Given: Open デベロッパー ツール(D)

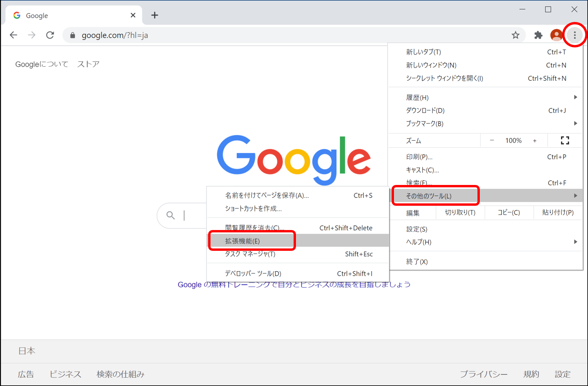Looking at the screenshot, I should (x=298, y=274).
